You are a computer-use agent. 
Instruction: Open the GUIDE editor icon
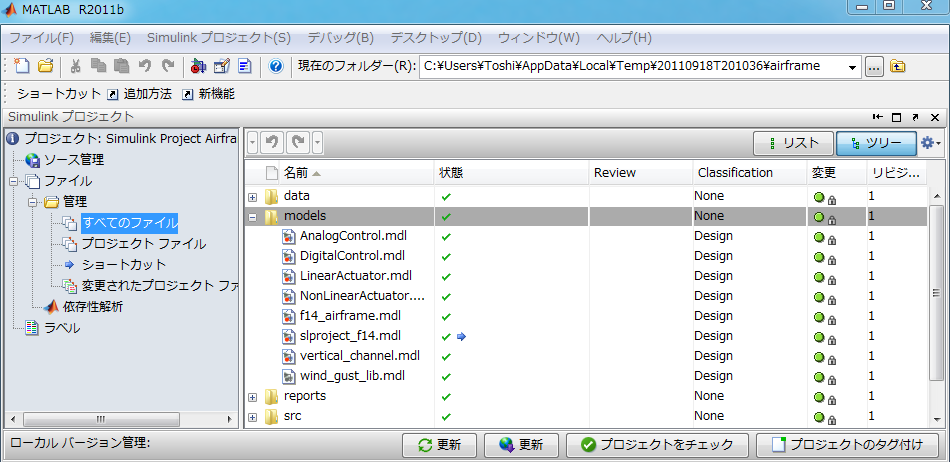(x=222, y=66)
